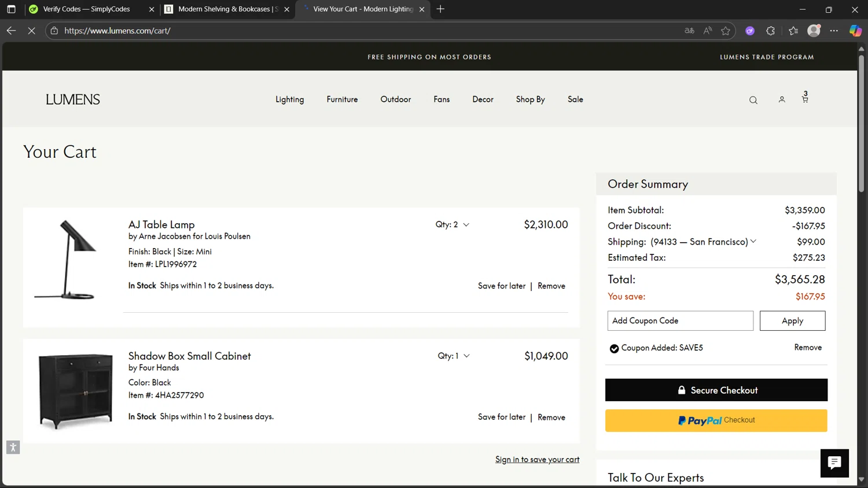Focus the Add Coupon Code field
The height and width of the screenshot is (488, 868).
click(680, 321)
